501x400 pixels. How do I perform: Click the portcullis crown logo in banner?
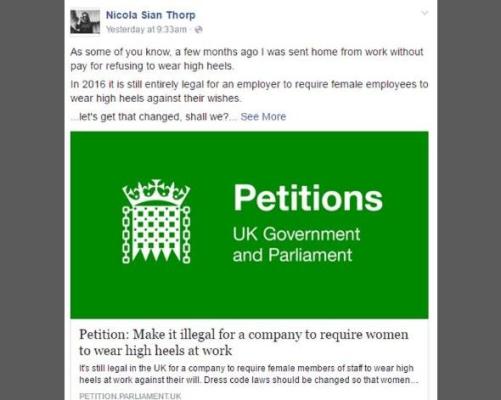pos(156,222)
